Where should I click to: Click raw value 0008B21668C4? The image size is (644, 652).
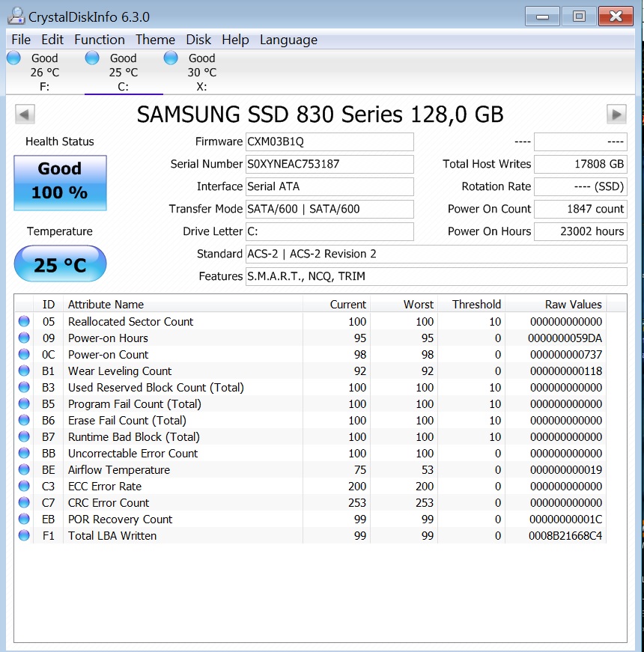coord(565,535)
